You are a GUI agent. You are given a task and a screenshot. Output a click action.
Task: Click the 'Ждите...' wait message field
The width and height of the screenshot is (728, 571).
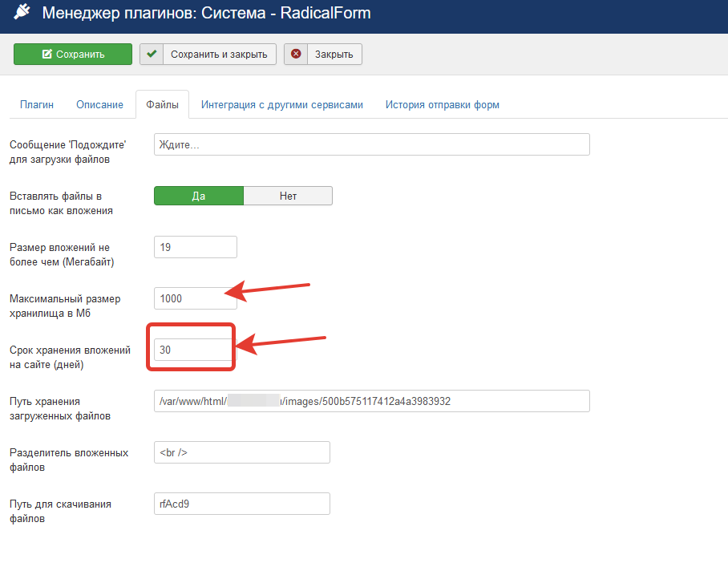coord(371,144)
